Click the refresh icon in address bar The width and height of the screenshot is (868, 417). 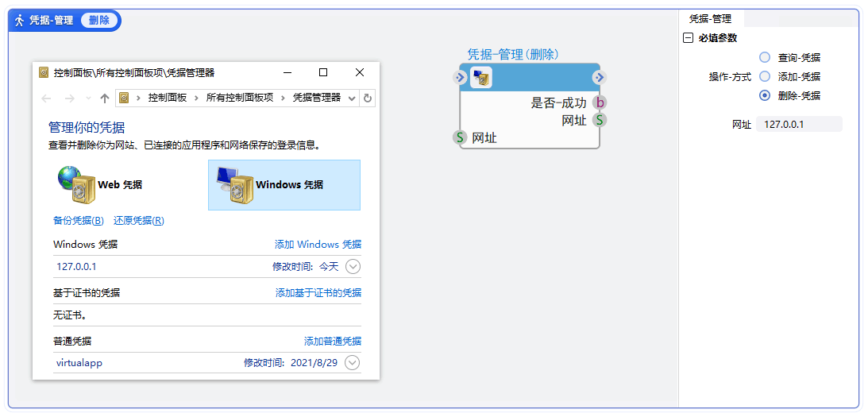(367, 98)
